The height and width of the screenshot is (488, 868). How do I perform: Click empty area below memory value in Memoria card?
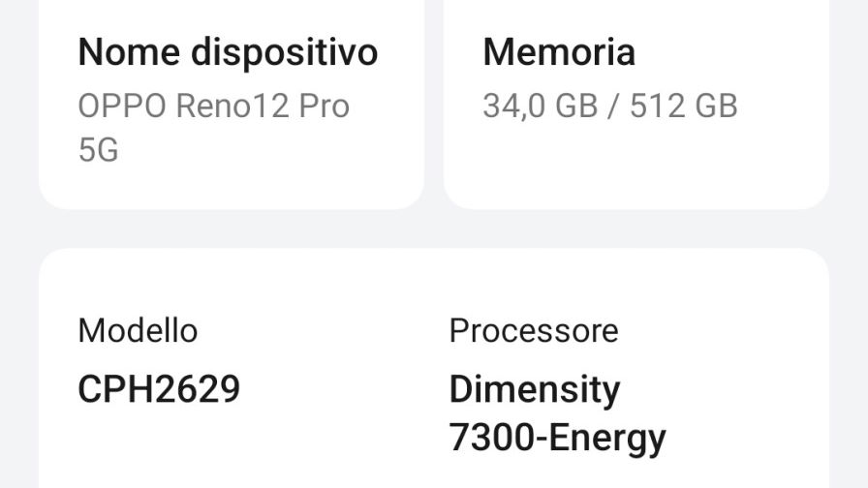tap(636, 166)
